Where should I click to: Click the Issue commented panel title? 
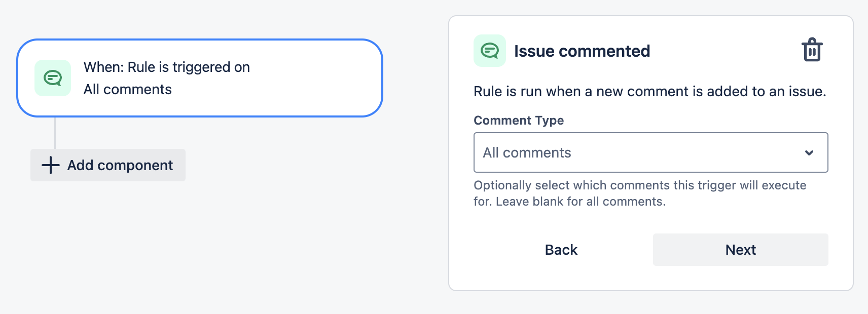click(582, 51)
